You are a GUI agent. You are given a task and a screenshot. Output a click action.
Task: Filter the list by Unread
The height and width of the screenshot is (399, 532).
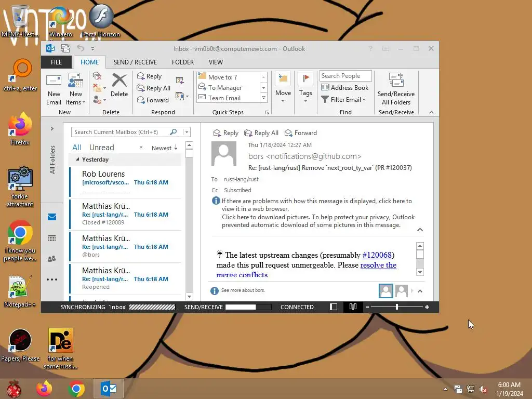(101, 147)
